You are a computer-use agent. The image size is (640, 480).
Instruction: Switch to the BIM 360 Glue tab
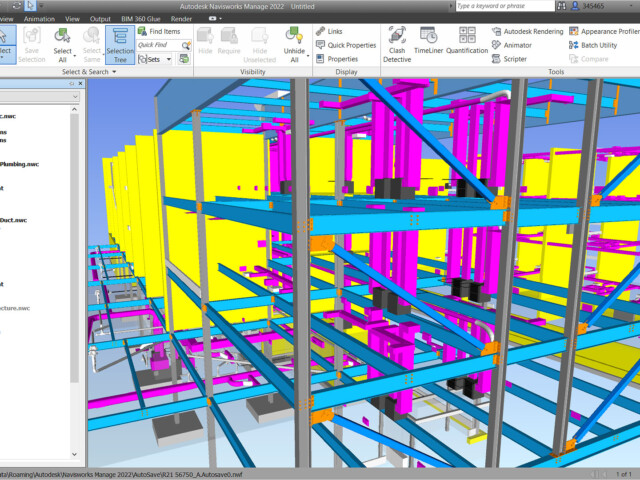tap(140, 18)
